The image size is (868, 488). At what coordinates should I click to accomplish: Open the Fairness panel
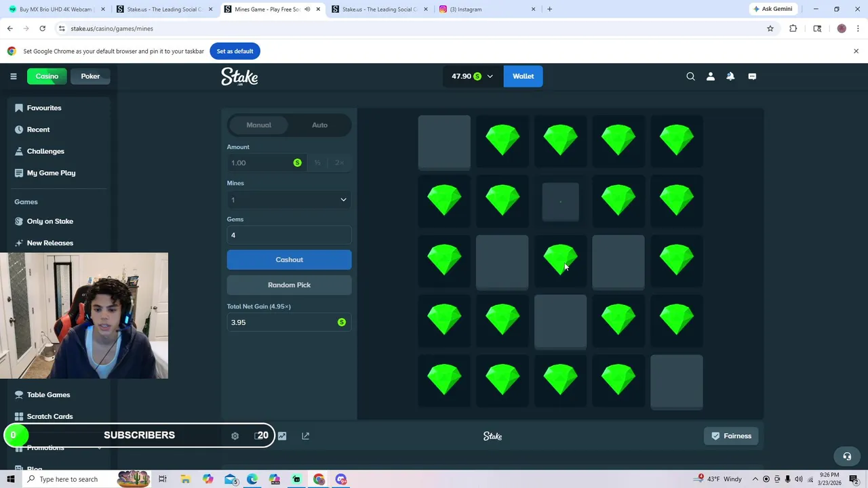[x=730, y=436]
